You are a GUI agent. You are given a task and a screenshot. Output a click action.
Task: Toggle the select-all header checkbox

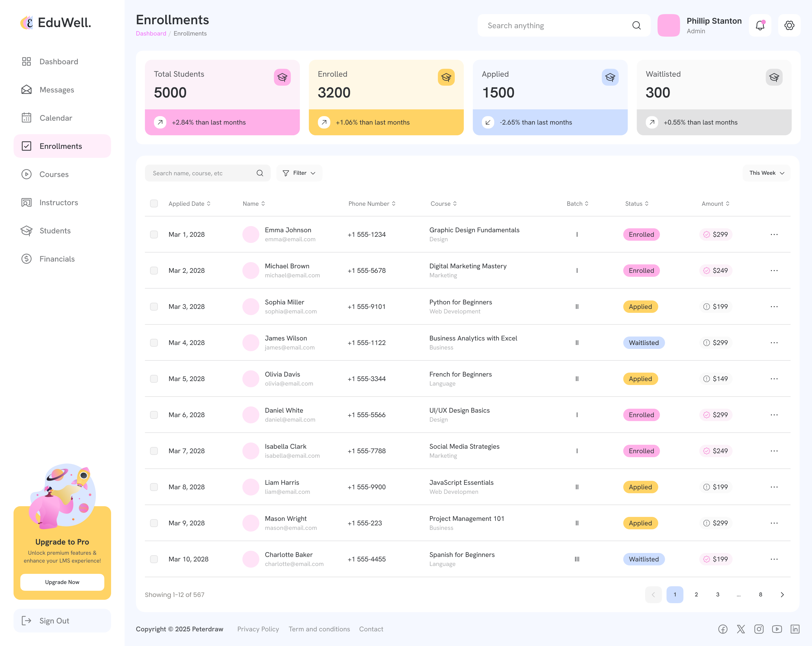coord(154,204)
